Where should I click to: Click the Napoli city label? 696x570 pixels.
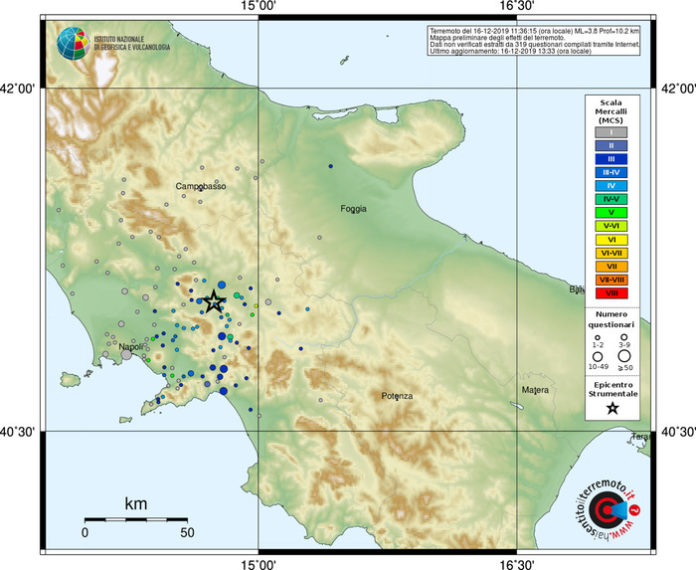tap(131, 347)
